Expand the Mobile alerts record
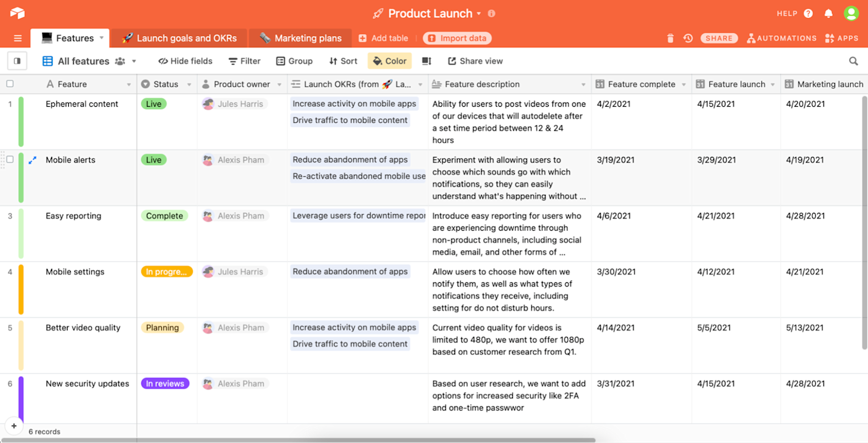Viewport: 868px width, 443px height. tap(33, 160)
